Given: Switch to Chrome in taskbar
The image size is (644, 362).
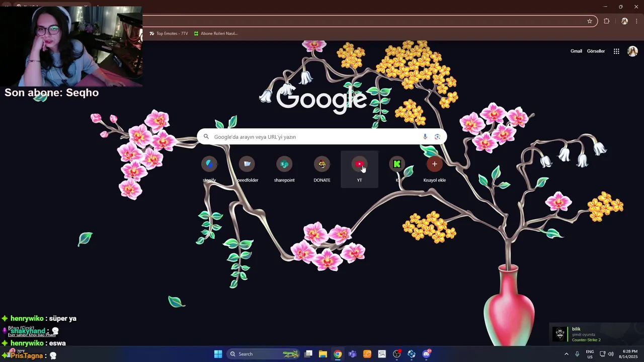Looking at the screenshot, I should pyautogui.click(x=338, y=354).
